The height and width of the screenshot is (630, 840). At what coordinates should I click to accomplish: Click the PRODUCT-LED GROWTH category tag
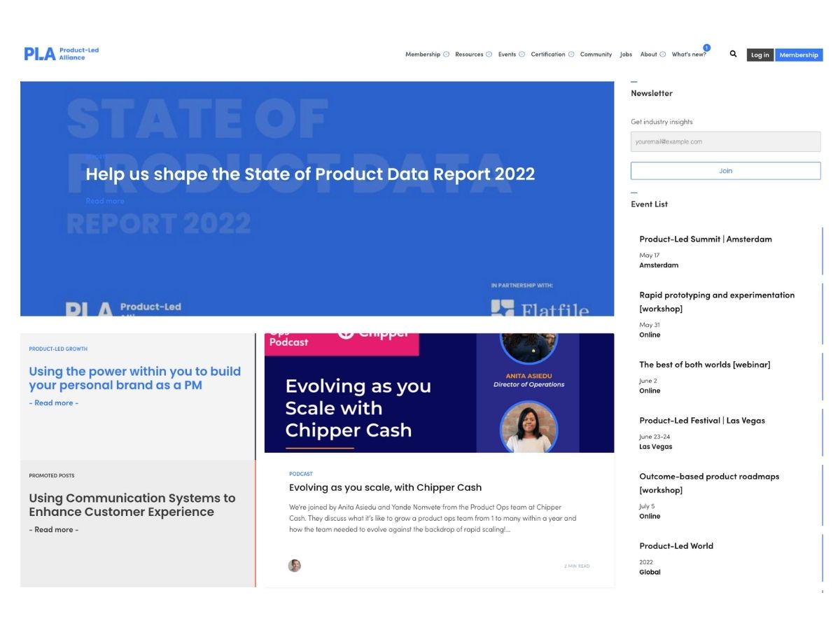point(58,349)
